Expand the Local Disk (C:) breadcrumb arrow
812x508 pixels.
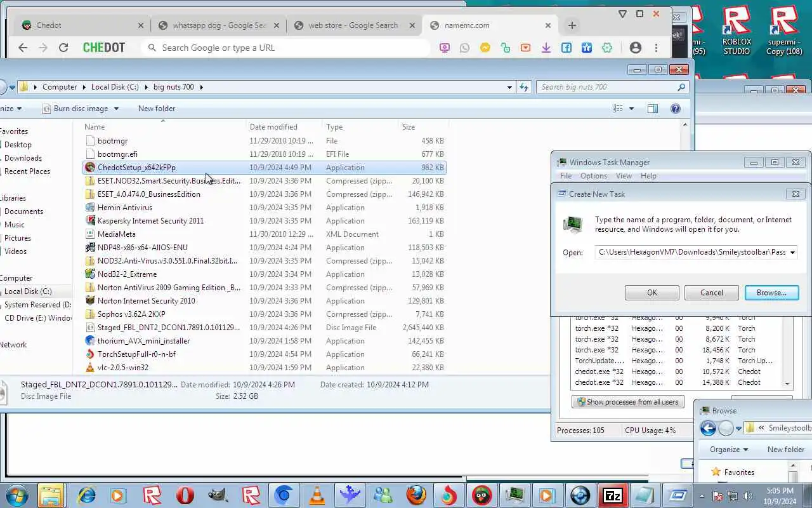(x=145, y=87)
